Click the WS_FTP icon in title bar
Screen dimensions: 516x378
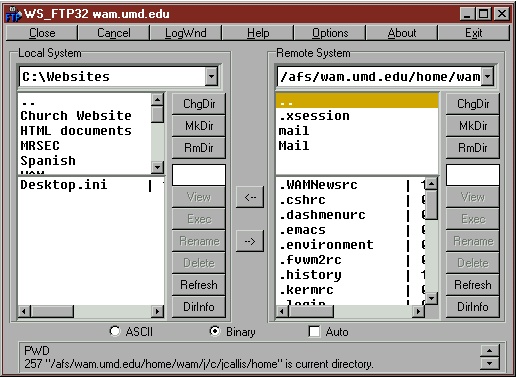[x=13, y=14]
